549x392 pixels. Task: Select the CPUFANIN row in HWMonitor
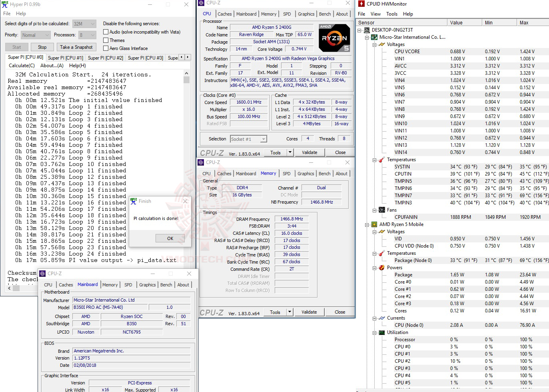pyautogui.click(x=453, y=217)
